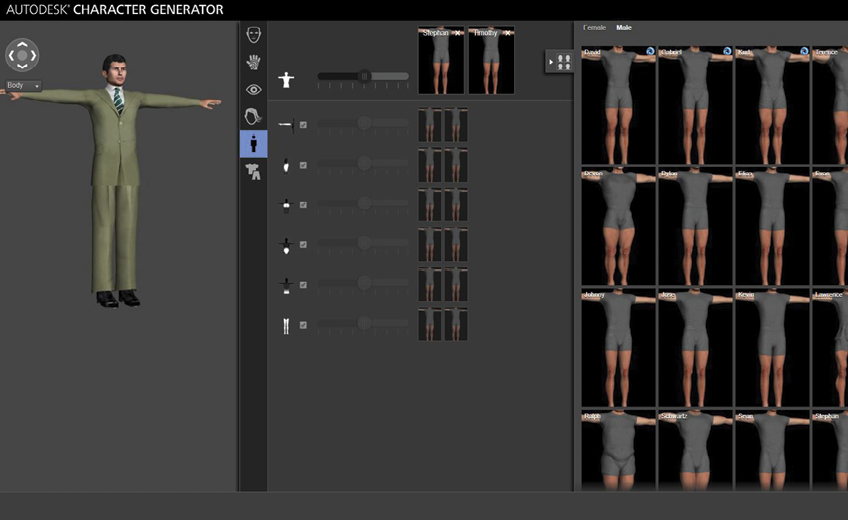Collapse the character library panel arrow

pyautogui.click(x=551, y=62)
